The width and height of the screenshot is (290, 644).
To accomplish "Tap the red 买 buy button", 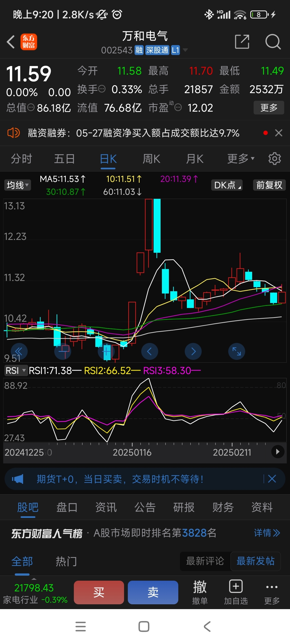I will [99, 592].
